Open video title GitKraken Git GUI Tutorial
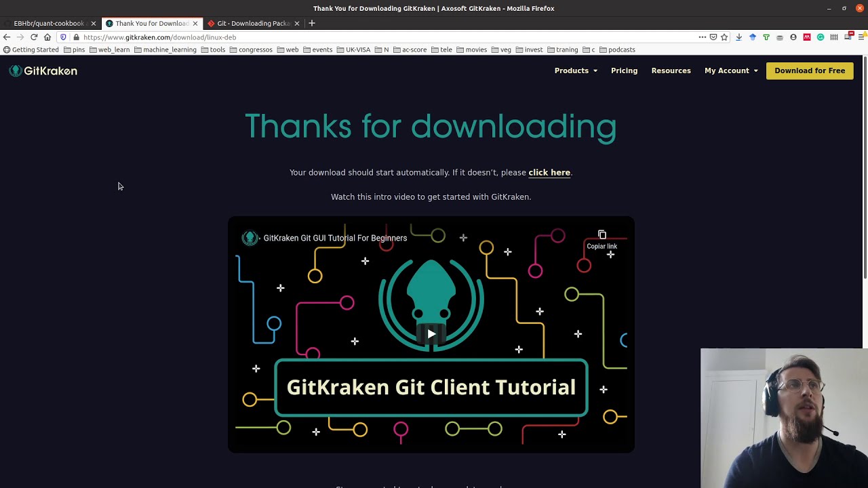Screen dimensions: 868x488 [x=335, y=238]
